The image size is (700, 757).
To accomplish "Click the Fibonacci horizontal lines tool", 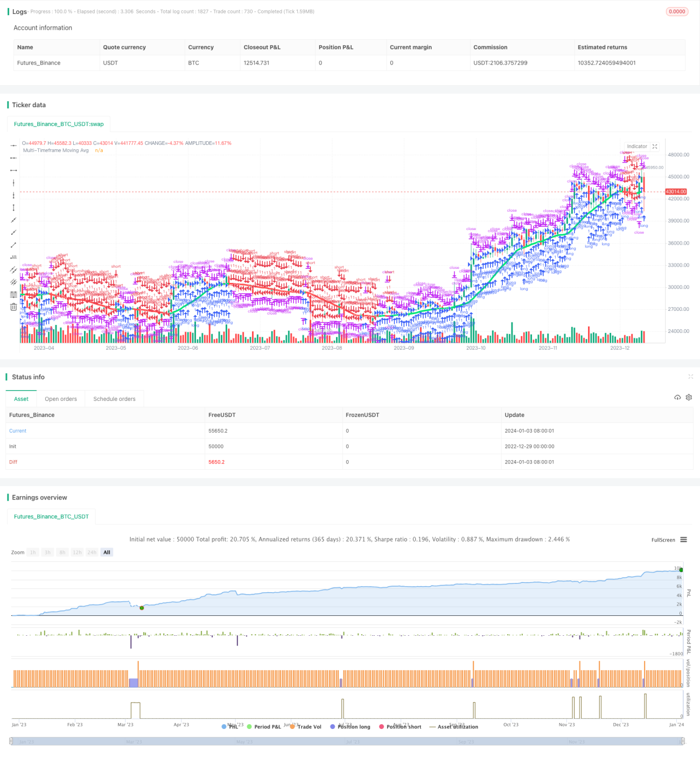I will point(13,295).
